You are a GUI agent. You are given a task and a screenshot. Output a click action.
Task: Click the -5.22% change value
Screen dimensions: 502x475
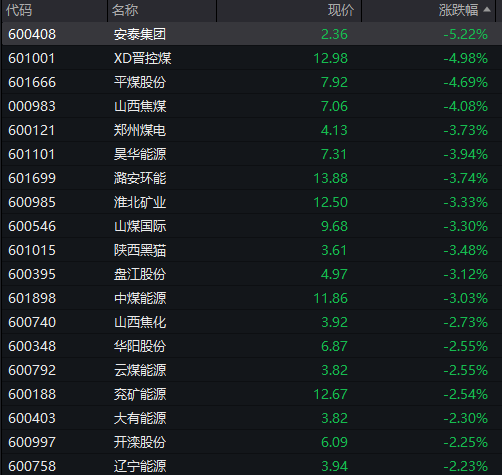(x=466, y=34)
